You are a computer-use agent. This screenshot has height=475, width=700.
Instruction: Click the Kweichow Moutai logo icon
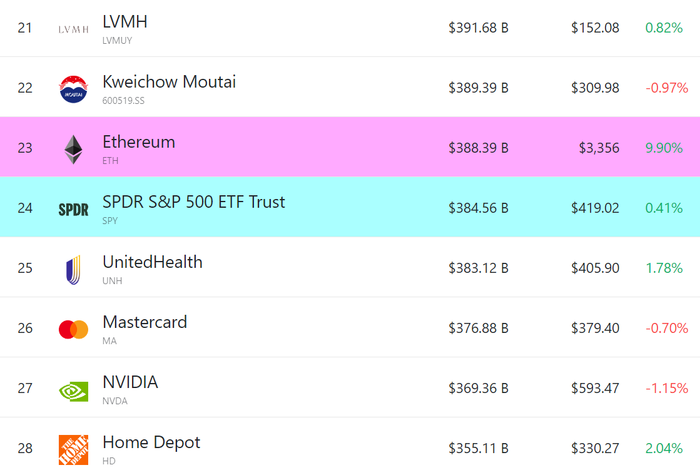pos(73,89)
